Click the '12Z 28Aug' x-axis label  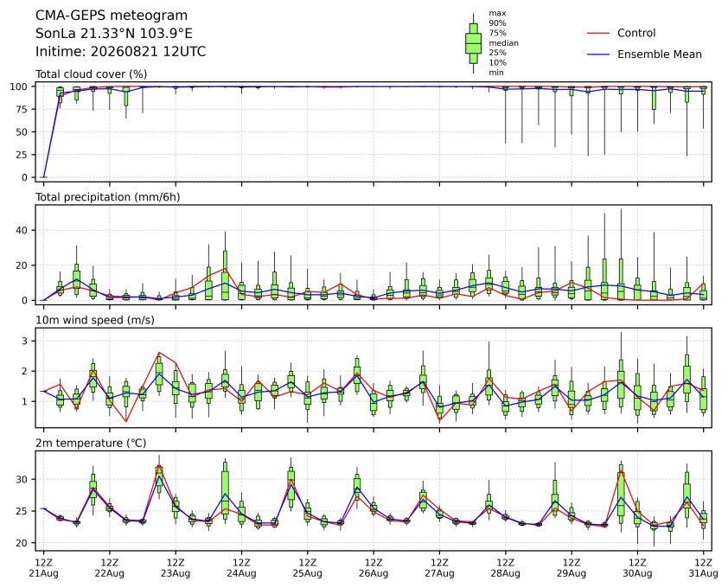505,568
